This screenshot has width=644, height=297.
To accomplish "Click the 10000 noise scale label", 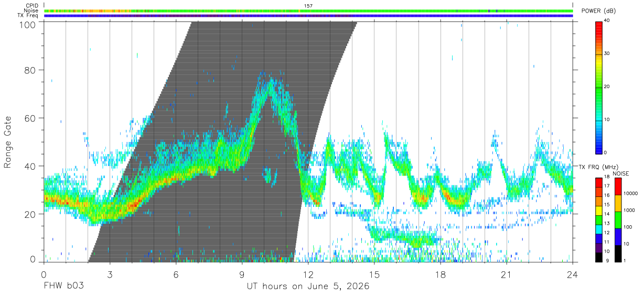I will click(631, 194).
